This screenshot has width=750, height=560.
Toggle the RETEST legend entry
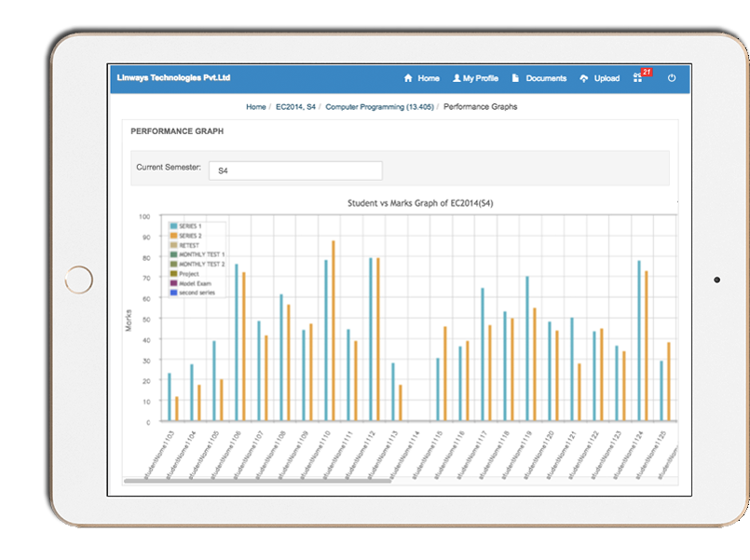(x=184, y=245)
